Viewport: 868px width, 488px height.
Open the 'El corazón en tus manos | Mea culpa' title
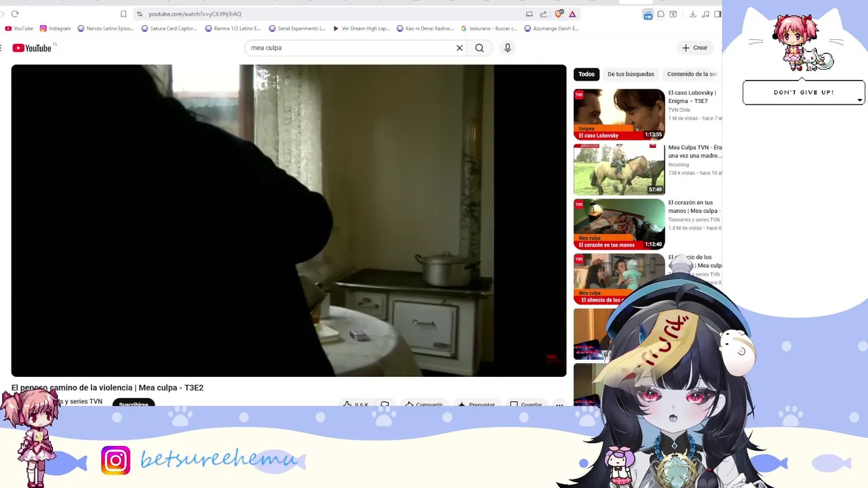tap(694, 207)
